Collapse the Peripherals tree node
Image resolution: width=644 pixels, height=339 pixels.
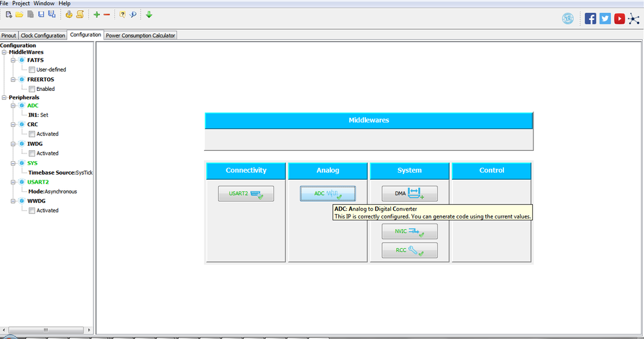pos(4,98)
